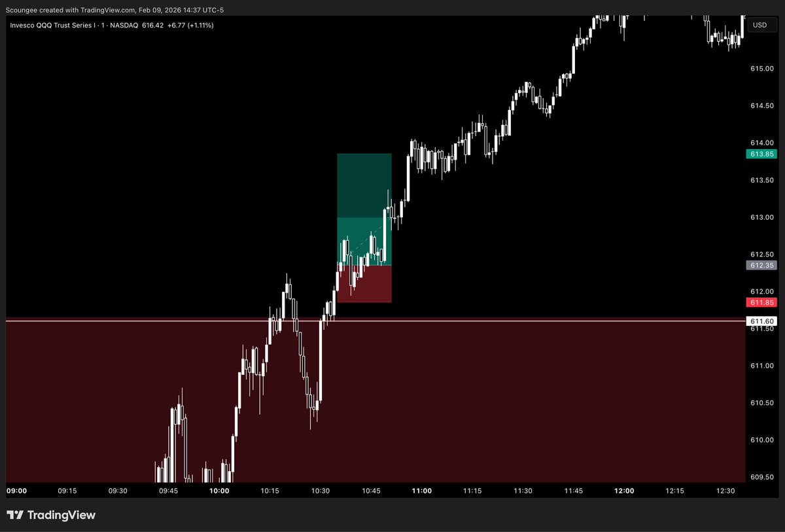Click the 610.00 price axis label

click(761, 440)
